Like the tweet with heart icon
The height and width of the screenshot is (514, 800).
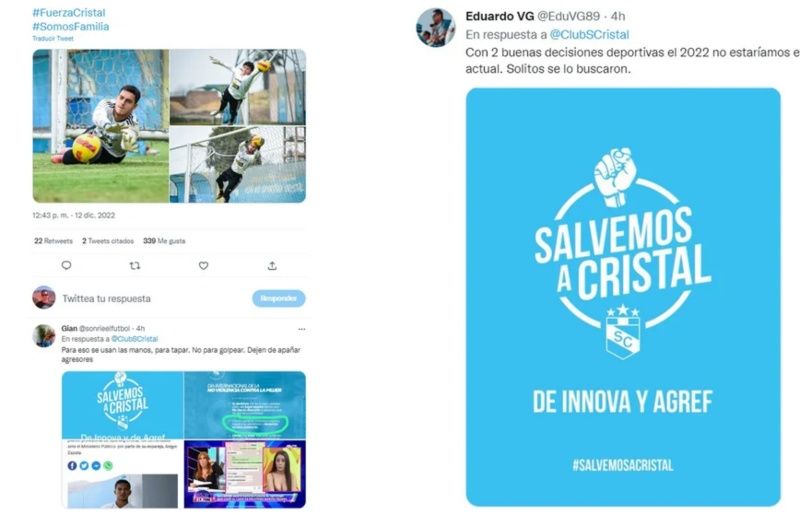pyautogui.click(x=204, y=265)
